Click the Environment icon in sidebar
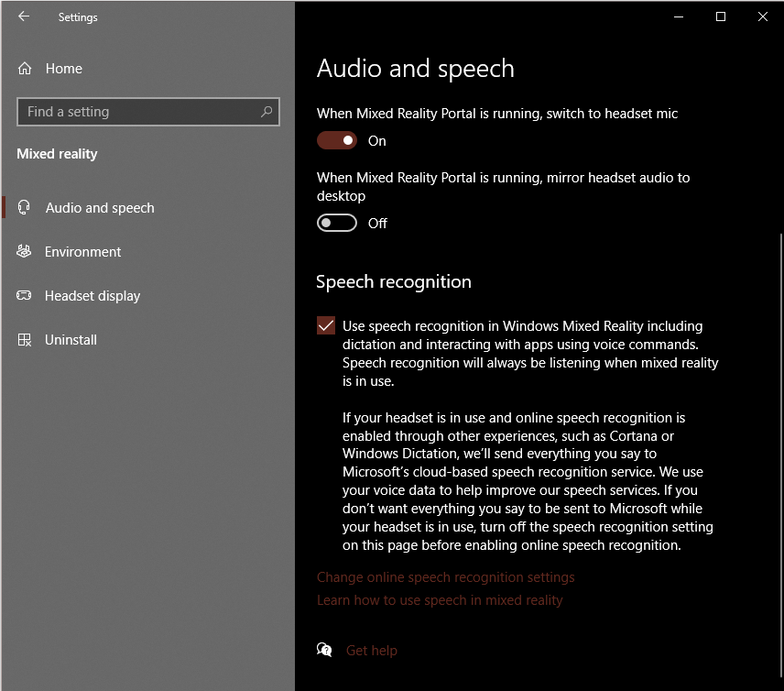784x691 pixels. click(x=25, y=252)
